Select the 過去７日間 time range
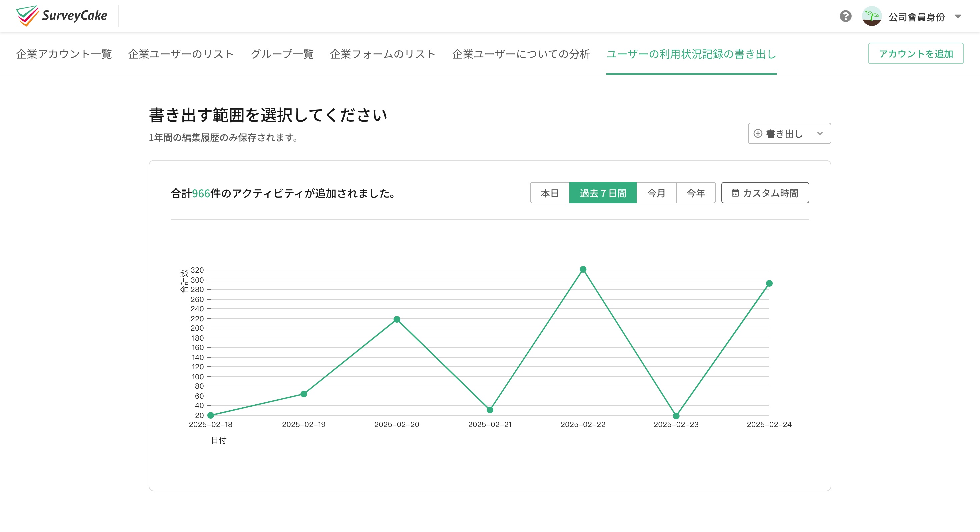Image resolution: width=980 pixels, height=532 pixels. pyautogui.click(x=603, y=193)
